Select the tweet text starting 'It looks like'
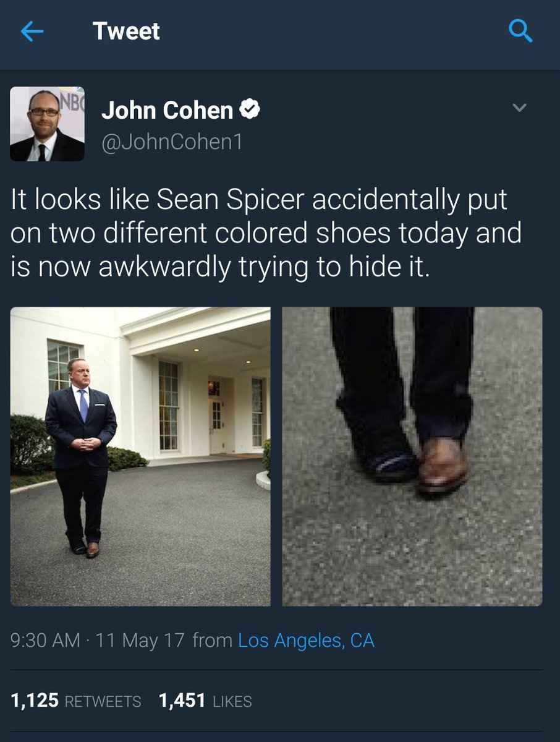The image size is (560, 742). click(x=266, y=234)
